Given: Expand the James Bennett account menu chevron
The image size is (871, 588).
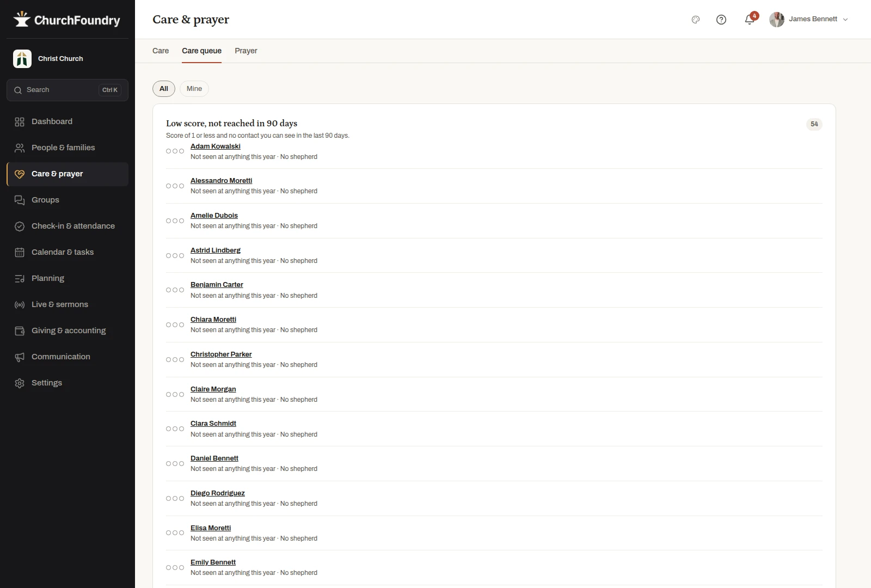Looking at the screenshot, I should (x=845, y=20).
